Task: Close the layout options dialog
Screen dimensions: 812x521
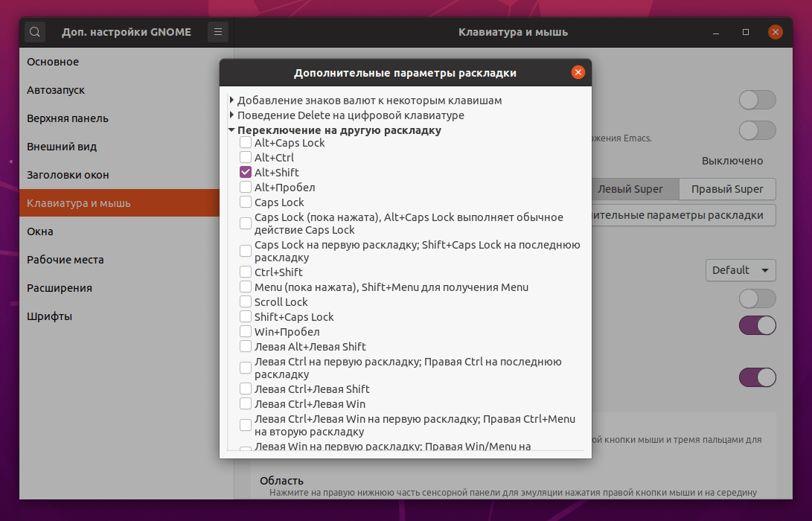Action: pyautogui.click(x=578, y=72)
